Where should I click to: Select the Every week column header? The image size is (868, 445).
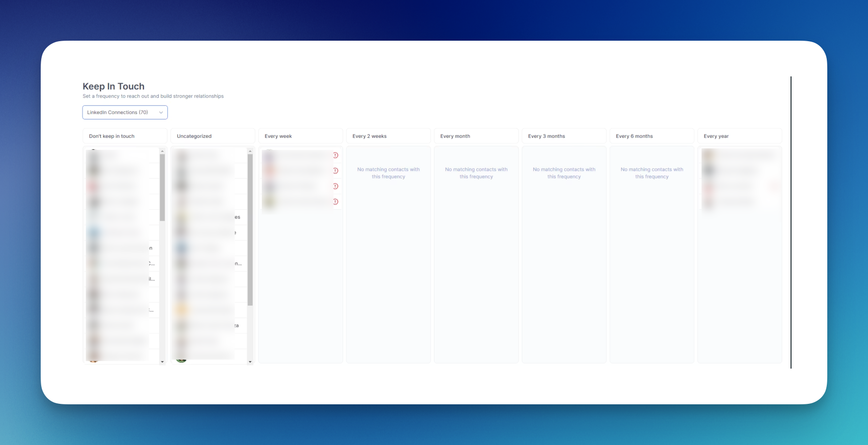click(300, 136)
